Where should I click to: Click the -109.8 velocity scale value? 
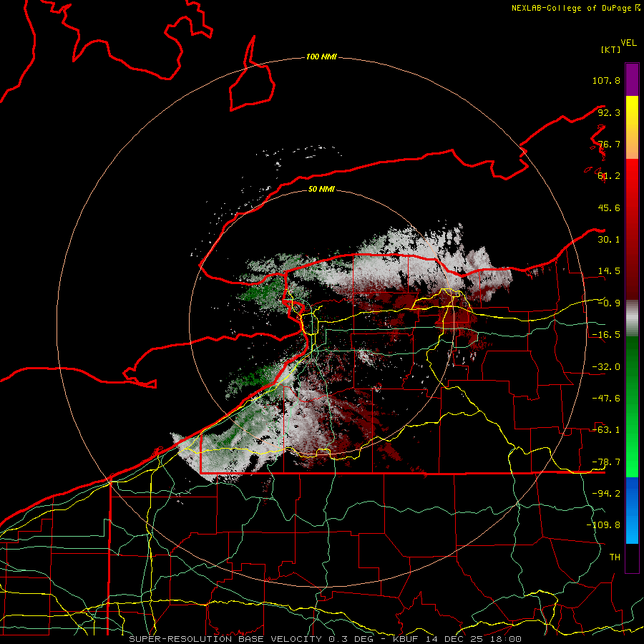(x=603, y=525)
